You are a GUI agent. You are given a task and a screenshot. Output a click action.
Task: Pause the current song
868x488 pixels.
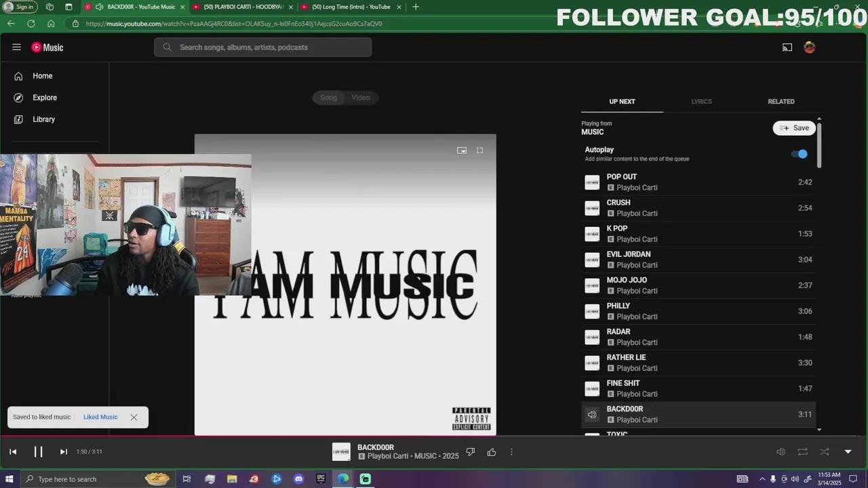pyautogui.click(x=38, y=452)
